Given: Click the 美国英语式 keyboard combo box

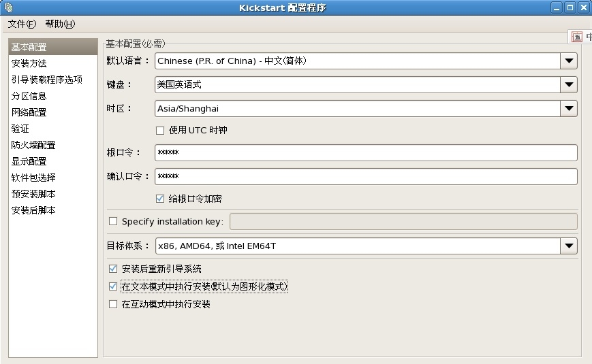Looking at the screenshot, I should [366, 85].
